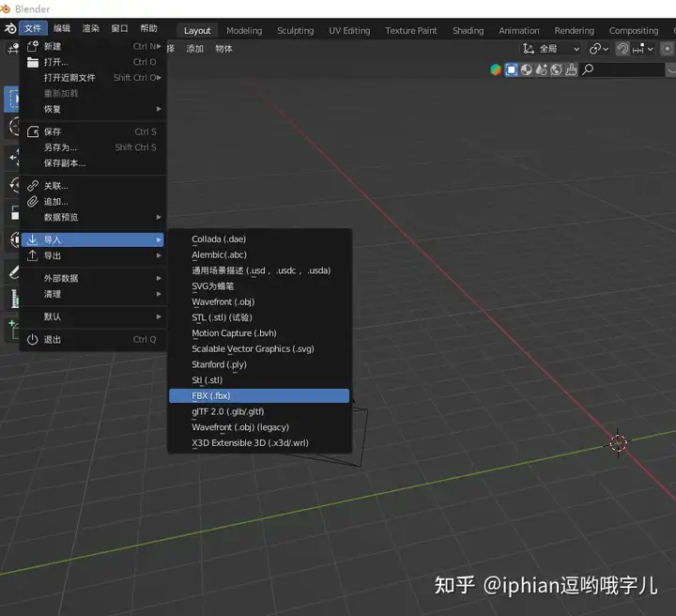Select the droplets icon in header
The image size is (676, 616).
541,69
